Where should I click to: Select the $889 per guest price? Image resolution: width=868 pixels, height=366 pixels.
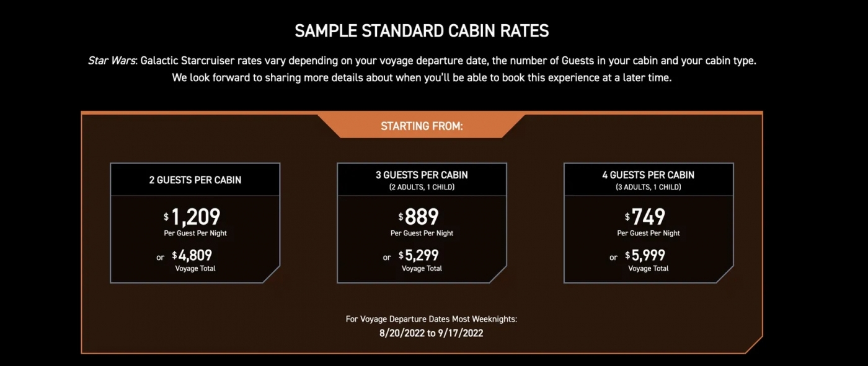point(418,217)
